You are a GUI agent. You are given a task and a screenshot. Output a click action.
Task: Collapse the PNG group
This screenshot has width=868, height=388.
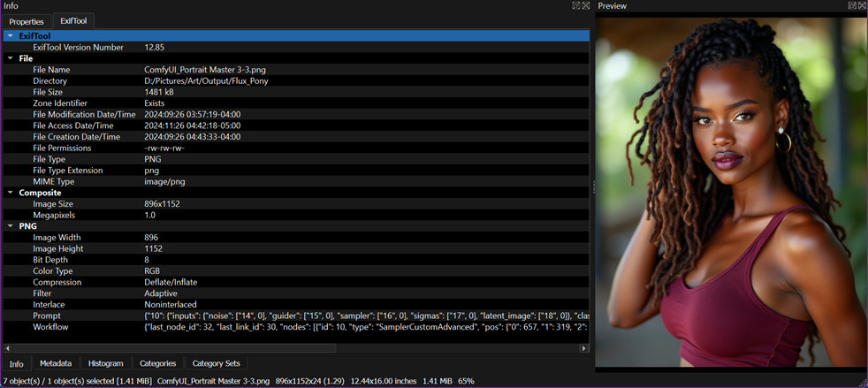tap(10, 226)
